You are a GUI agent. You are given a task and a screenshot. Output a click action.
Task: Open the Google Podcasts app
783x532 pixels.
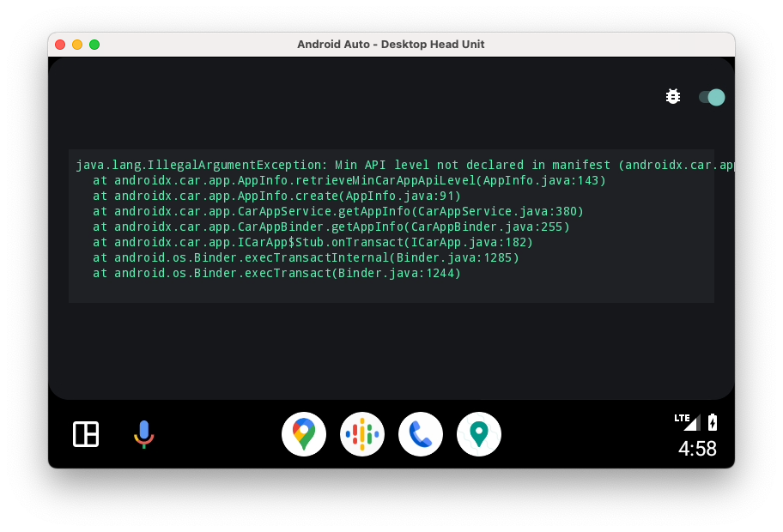362,434
